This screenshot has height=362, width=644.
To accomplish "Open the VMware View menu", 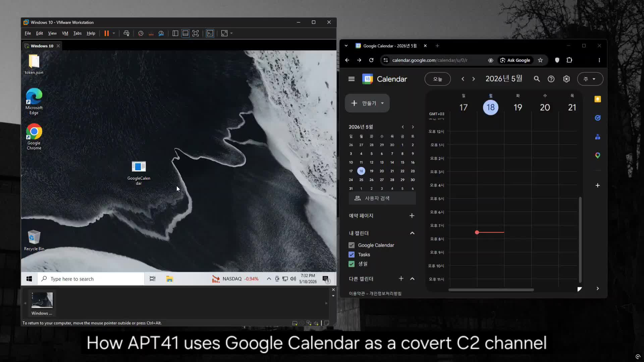I will pyautogui.click(x=52, y=33).
